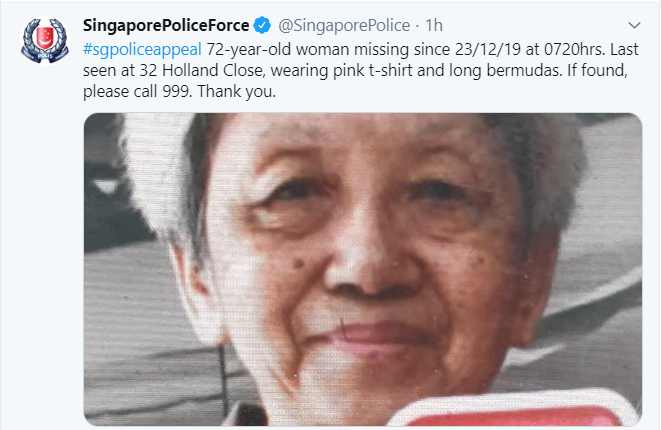This screenshot has height=430, width=661.
Task: Click the POLIS banner on the avatar crest
Action: (45, 55)
